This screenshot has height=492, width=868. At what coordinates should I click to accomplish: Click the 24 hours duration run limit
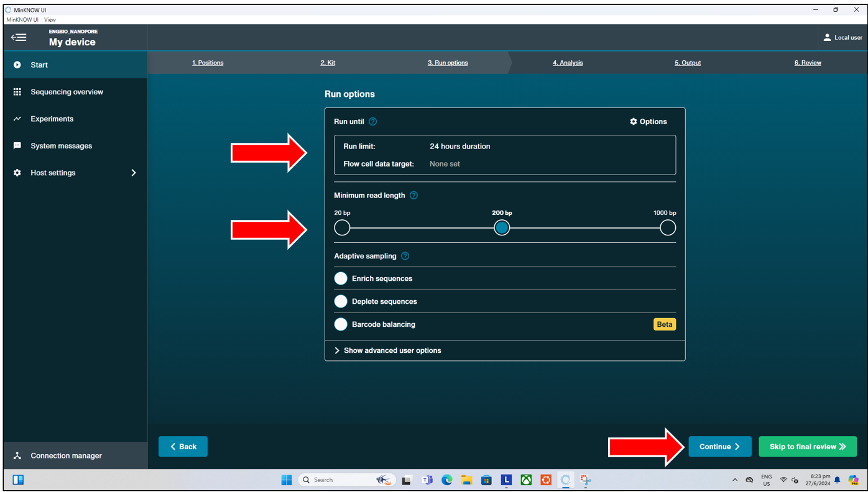pos(460,147)
